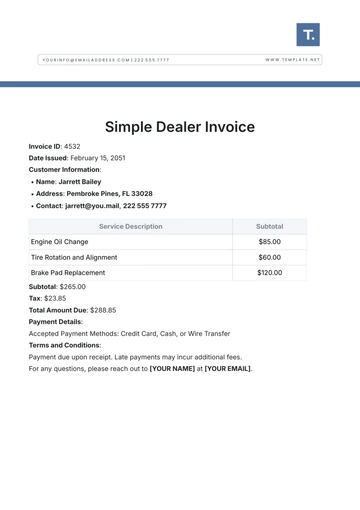The image size is (360, 510).
Task: Click the Subtotal column header
Action: 270,227
